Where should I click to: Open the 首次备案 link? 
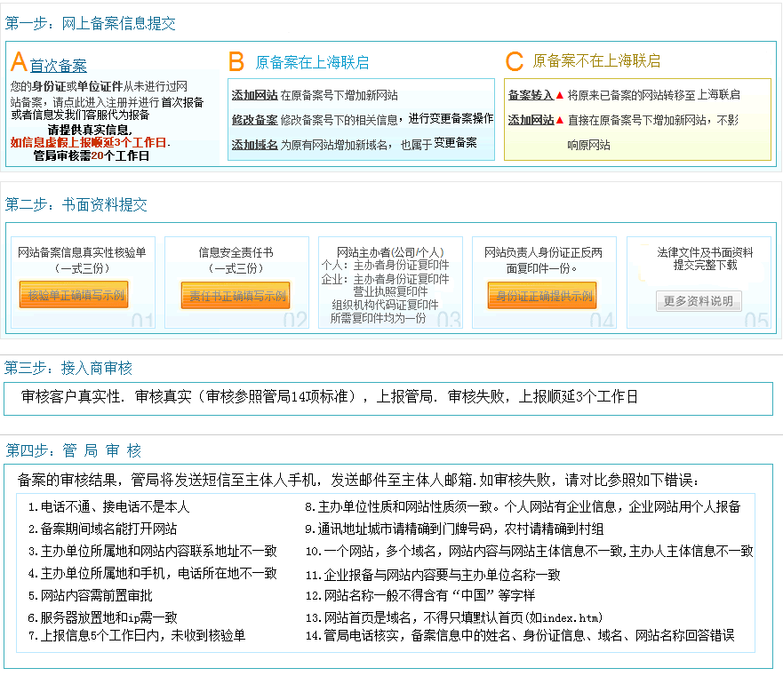pyautogui.click(x=59, y=66)
